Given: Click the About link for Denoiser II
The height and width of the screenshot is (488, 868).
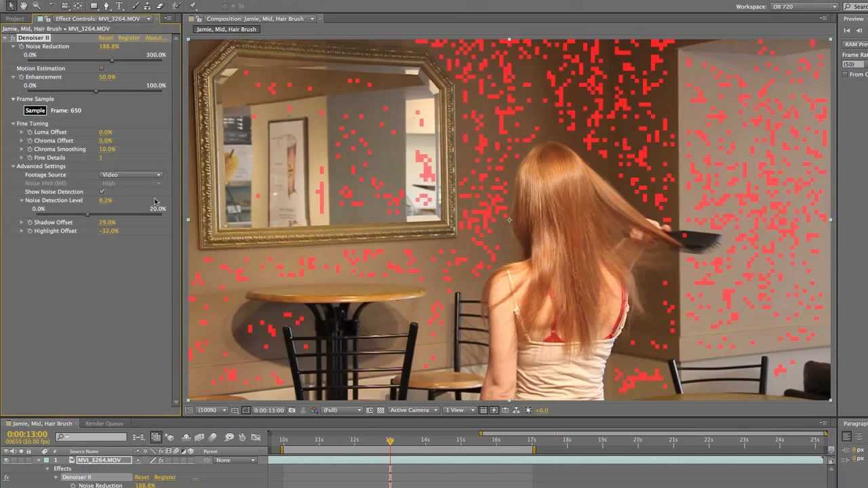Looking at the screenshot, I should (155, 38).
